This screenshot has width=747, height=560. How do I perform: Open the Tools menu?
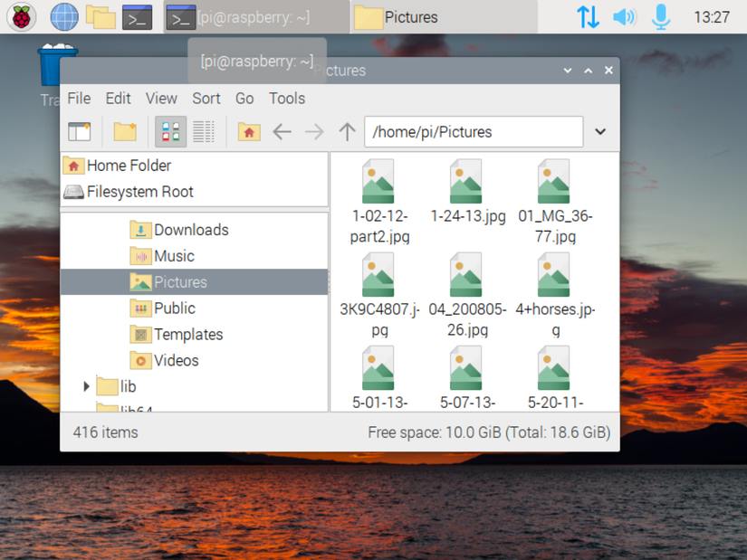click(286, 99)
